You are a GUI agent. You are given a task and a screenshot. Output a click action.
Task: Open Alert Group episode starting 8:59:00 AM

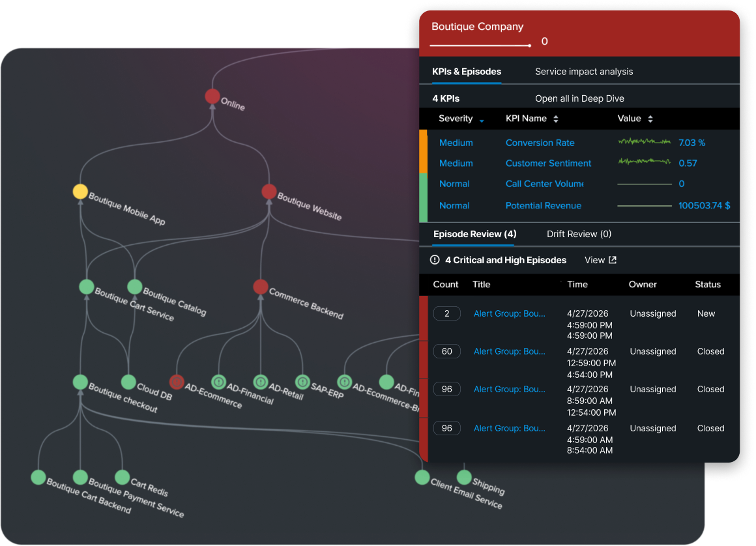(509, 389)
